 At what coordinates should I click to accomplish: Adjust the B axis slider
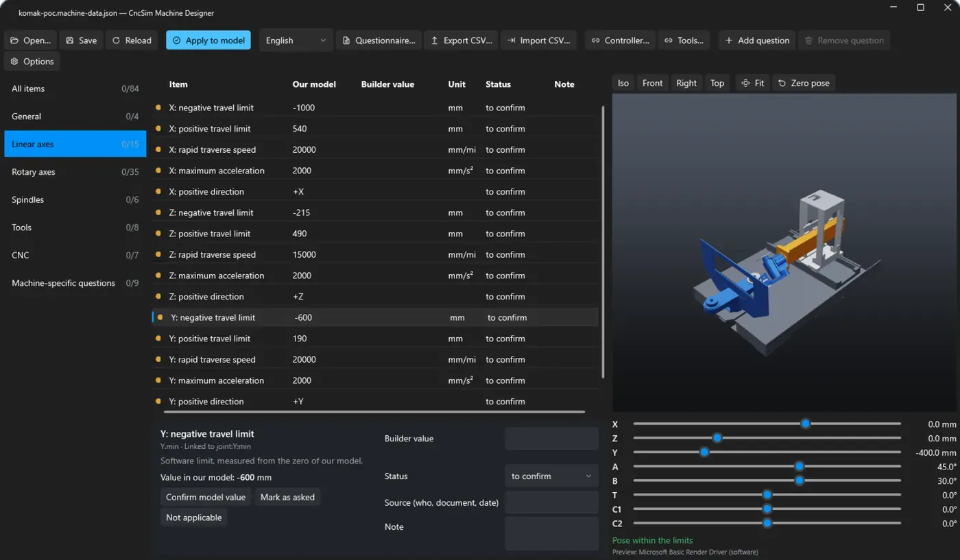click(x=767, y=481)
